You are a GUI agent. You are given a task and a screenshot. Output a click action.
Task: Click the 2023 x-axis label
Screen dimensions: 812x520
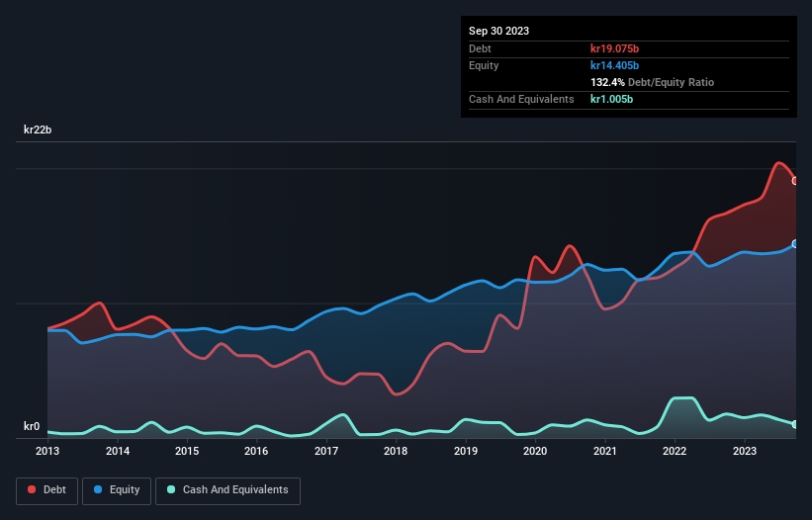point(745,451)
